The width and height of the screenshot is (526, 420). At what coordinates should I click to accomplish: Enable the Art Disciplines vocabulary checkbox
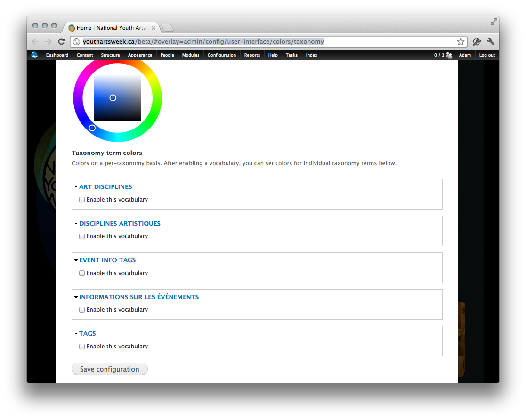[82, 200]
